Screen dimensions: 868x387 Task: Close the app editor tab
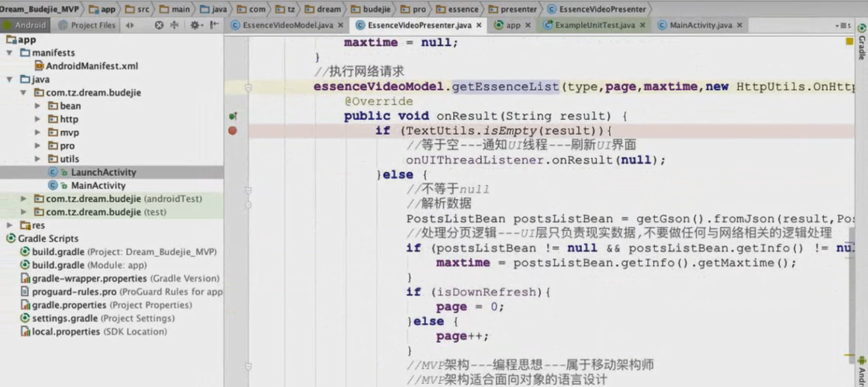point(528,25)
